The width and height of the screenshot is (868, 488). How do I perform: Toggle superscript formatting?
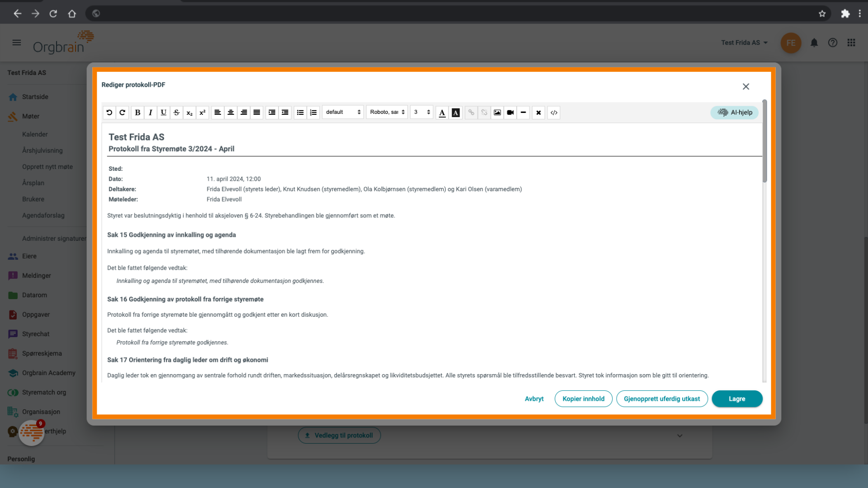tap(203, 113)
